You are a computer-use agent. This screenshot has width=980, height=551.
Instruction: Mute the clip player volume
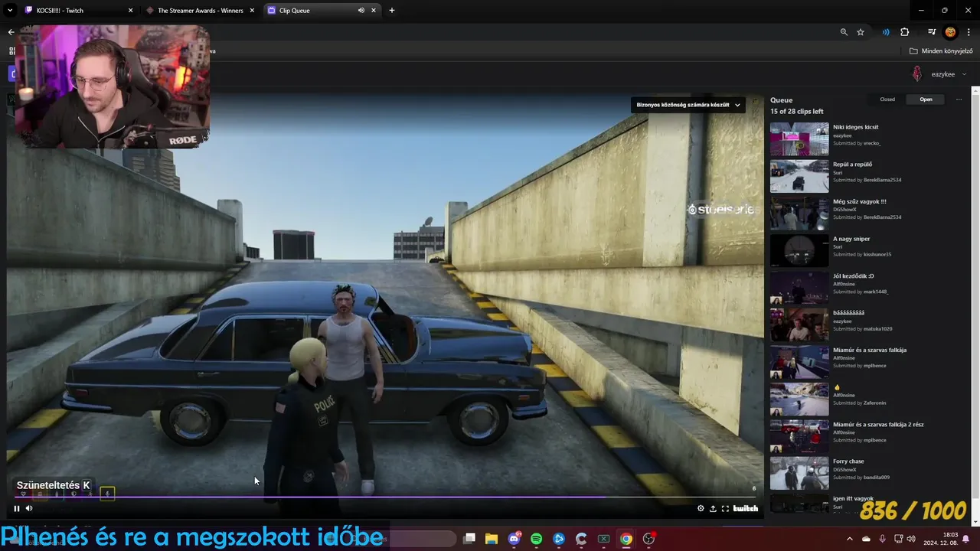[29, 508]
